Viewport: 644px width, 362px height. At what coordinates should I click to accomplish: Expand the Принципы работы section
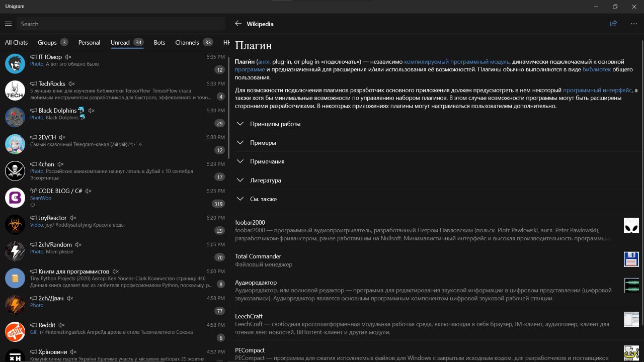click(437, 124)
